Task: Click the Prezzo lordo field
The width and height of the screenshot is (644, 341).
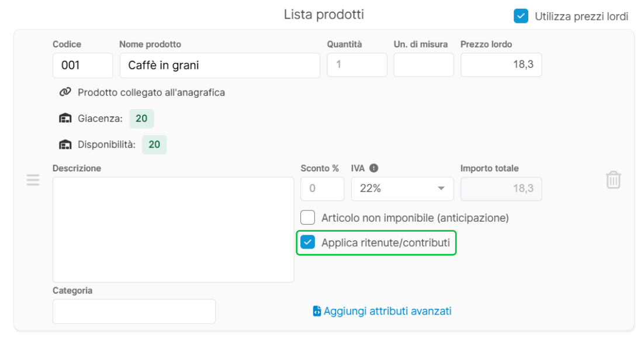Action: coord(501,64)
